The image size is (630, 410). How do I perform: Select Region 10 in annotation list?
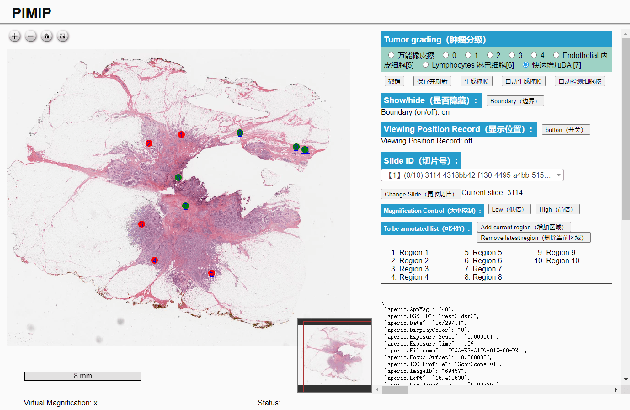click(x=560, y=261)
